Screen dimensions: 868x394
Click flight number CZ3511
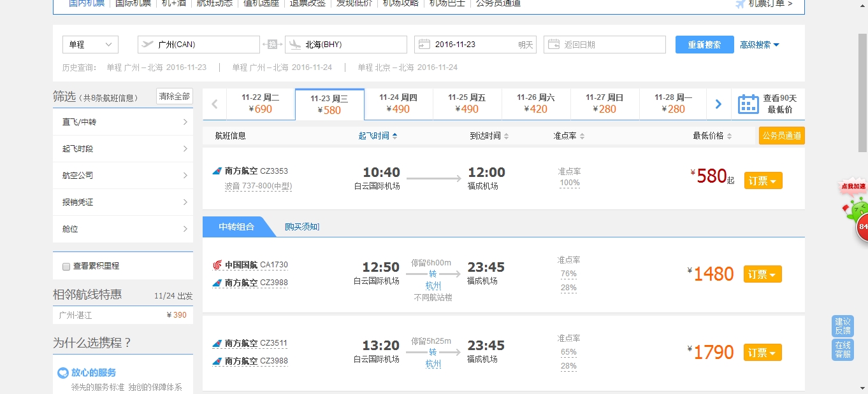click(x=274, y=344)
